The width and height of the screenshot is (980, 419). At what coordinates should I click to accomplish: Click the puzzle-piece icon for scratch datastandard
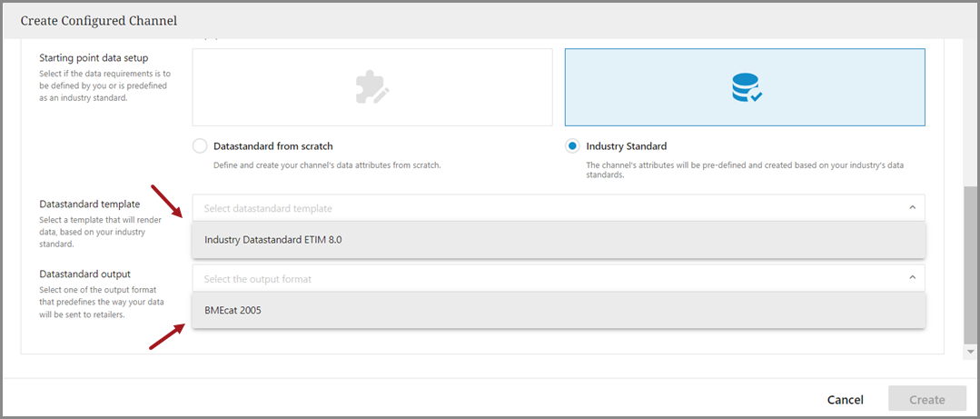[x=372, y=86]
